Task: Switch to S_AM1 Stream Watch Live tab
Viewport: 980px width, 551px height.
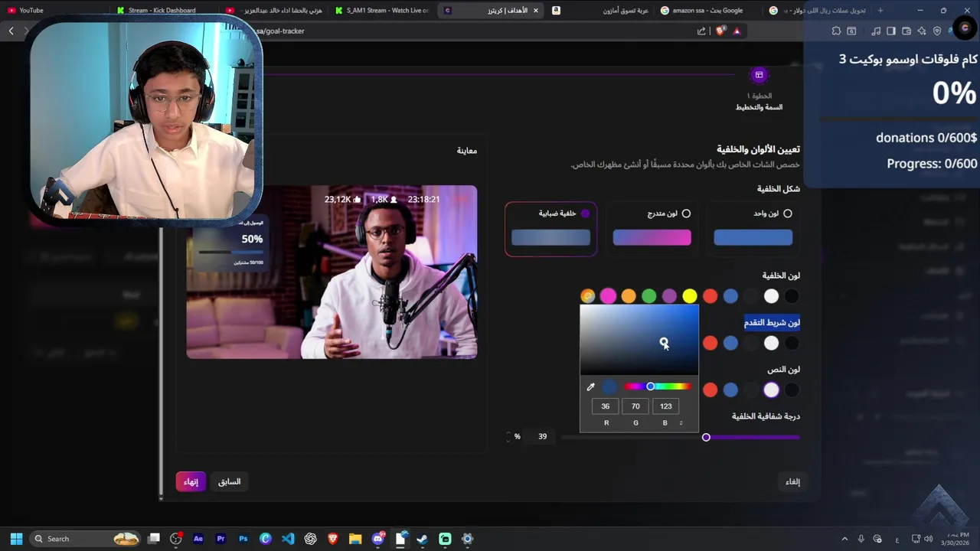Action: click(x=383, y=10)
